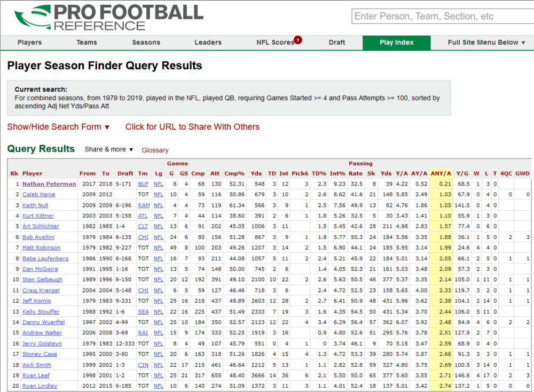This screenshot has height=392, width=534.
Task: Click the Query Results heading
Action: [41, 149]
